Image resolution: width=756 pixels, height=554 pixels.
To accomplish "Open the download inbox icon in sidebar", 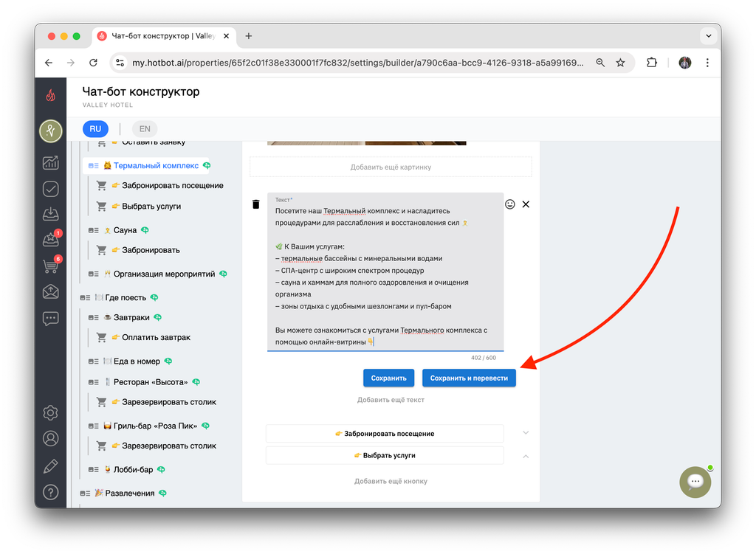I will [51, 214].
